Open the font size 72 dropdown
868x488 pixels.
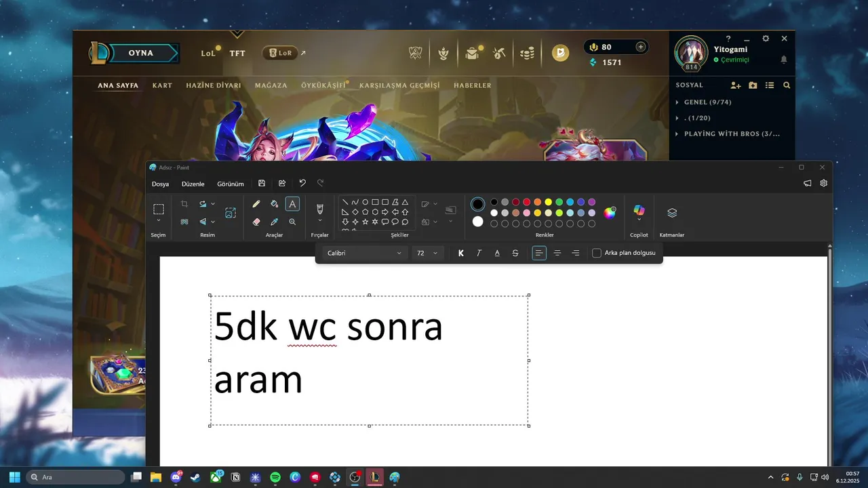[427, 253]
